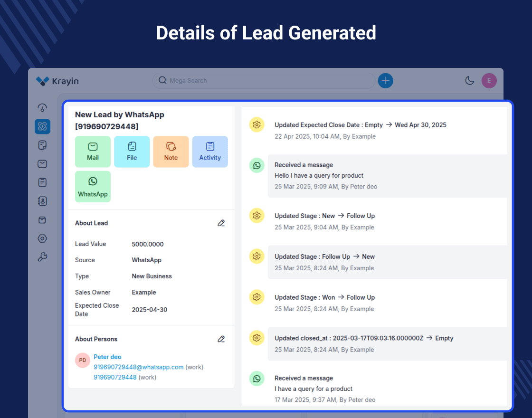Screen dimensions: 532x418
Task: Click the gear icon beside Stage Follow Up to New
Action: coord(257,256)
